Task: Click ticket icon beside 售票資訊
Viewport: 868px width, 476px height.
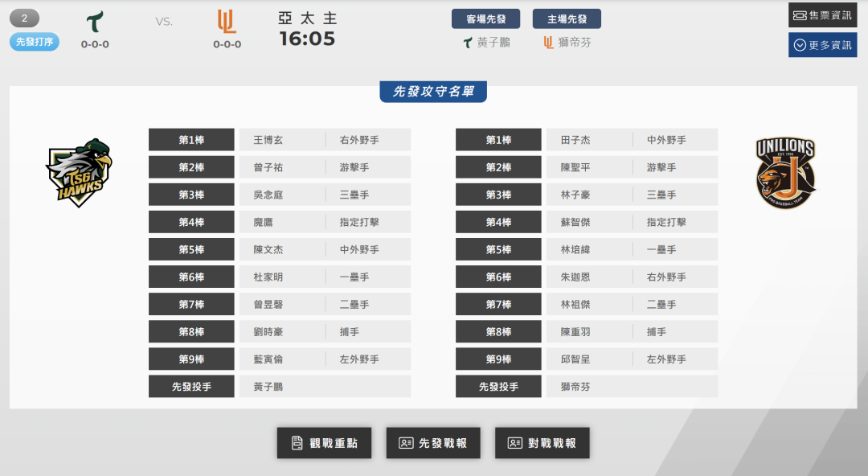Action: [x=800, y=15]
